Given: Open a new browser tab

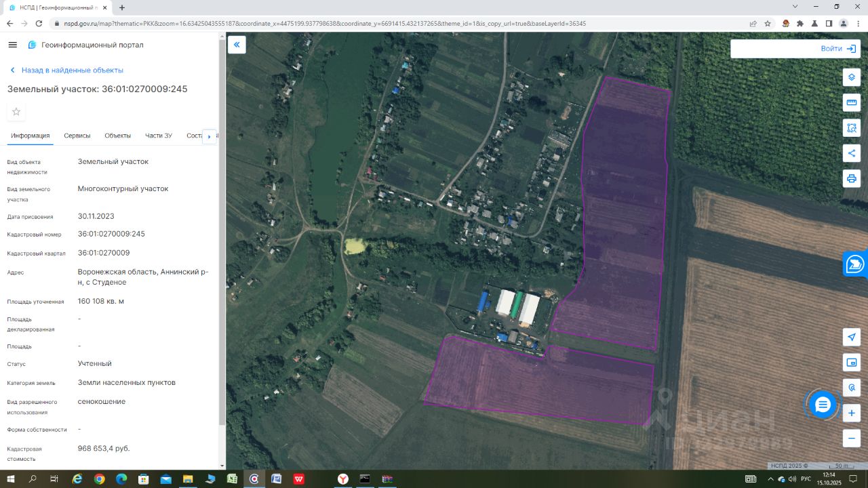Looking at the screenshot, I should (122, 7).
